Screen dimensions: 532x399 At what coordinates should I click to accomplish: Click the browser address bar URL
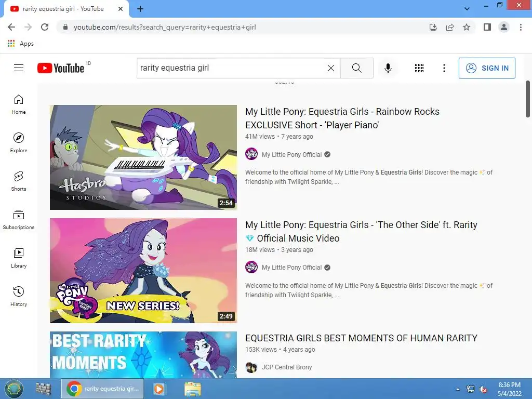tap(165, 27)
